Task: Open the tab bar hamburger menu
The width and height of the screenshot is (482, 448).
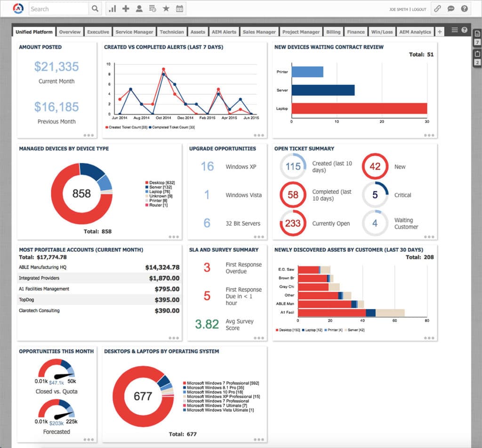Action: (x=455, y=30)
